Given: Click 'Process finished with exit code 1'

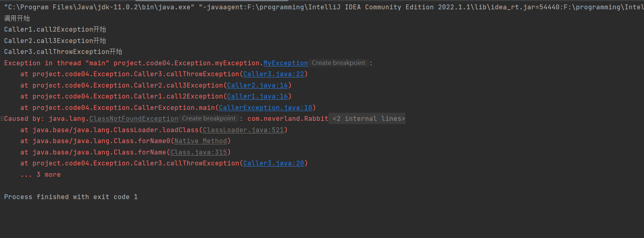Looking at the screenshot, I should (71, 197).
